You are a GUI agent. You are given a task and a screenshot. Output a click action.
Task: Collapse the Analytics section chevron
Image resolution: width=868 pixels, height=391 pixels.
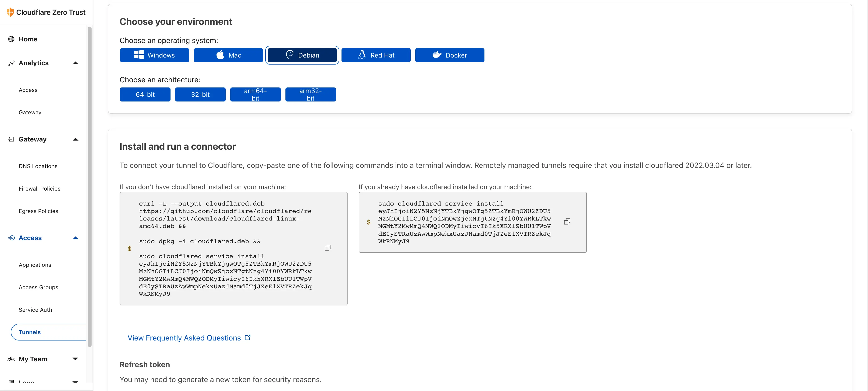tap(75, 63)
